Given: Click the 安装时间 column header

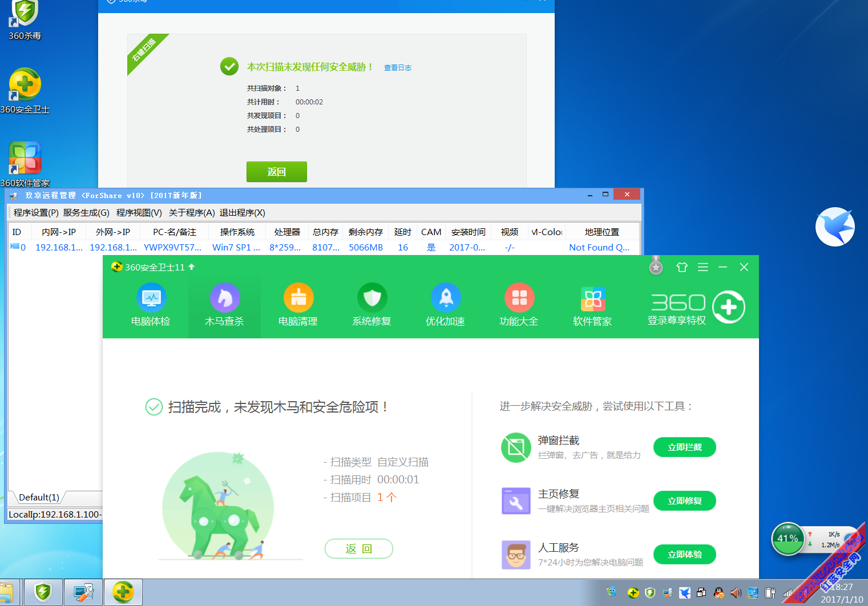Looking at the screenshot, I should (469, 232).
